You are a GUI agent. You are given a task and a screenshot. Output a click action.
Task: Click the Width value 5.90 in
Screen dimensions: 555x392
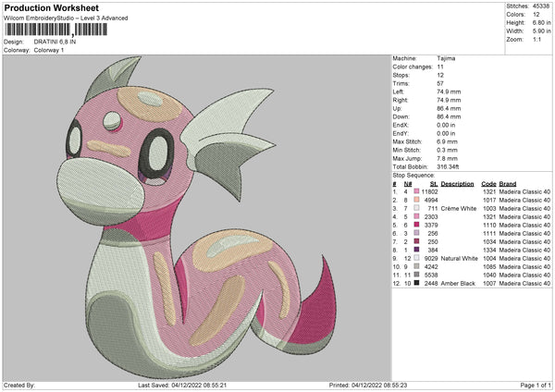pyautogui.click(x=541, y=31)
